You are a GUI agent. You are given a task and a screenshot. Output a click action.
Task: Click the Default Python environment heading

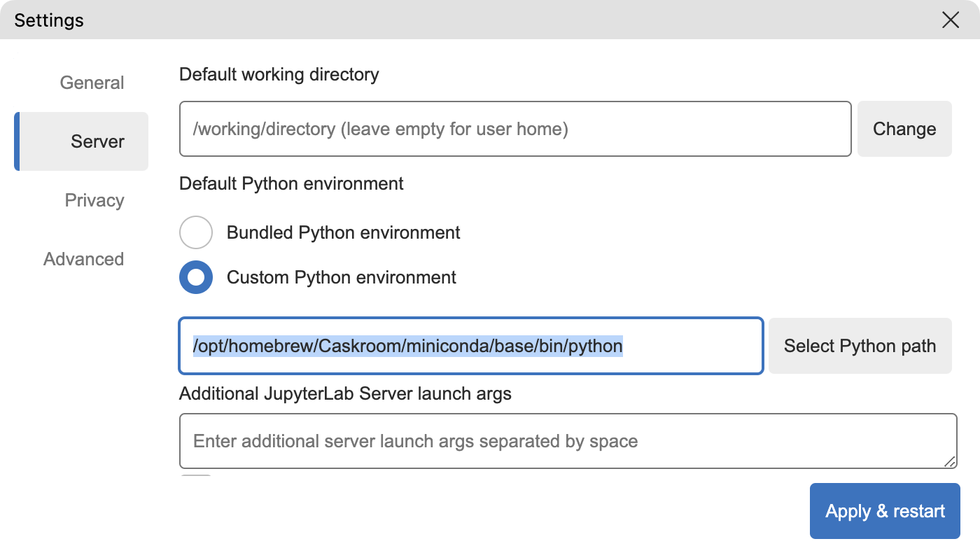click(x=291, y=184)
